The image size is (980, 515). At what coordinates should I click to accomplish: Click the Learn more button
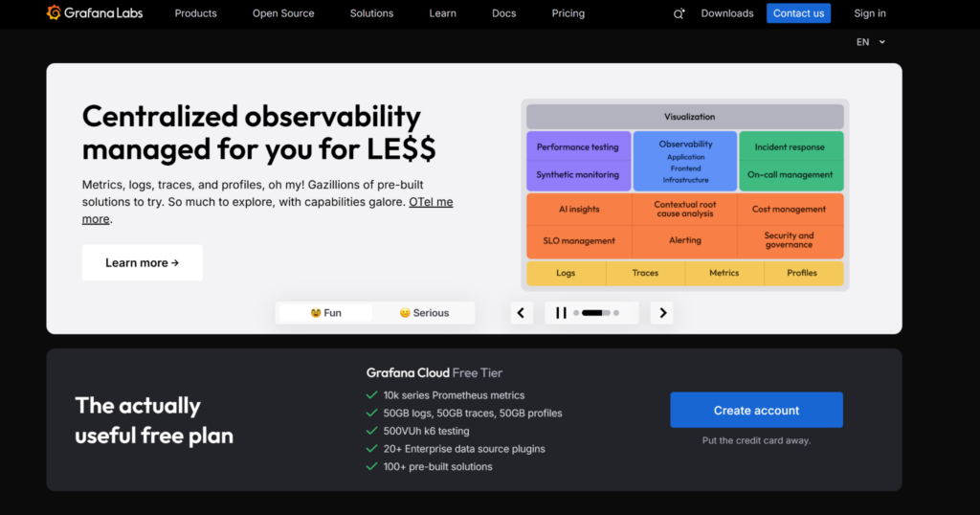click(x=142, y=262)
